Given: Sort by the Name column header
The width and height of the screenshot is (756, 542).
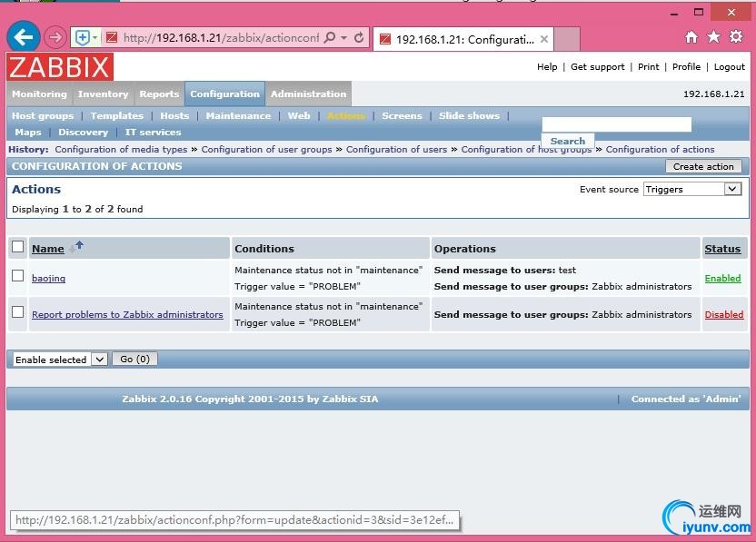Looking at the screenshot, I should click(48, 249).
